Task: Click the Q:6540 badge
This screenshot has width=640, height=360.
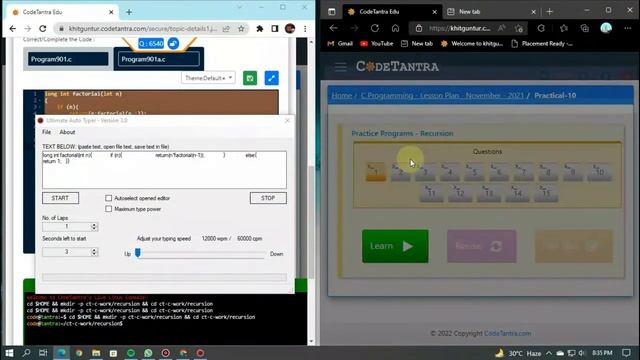Action: pos(151,43)
